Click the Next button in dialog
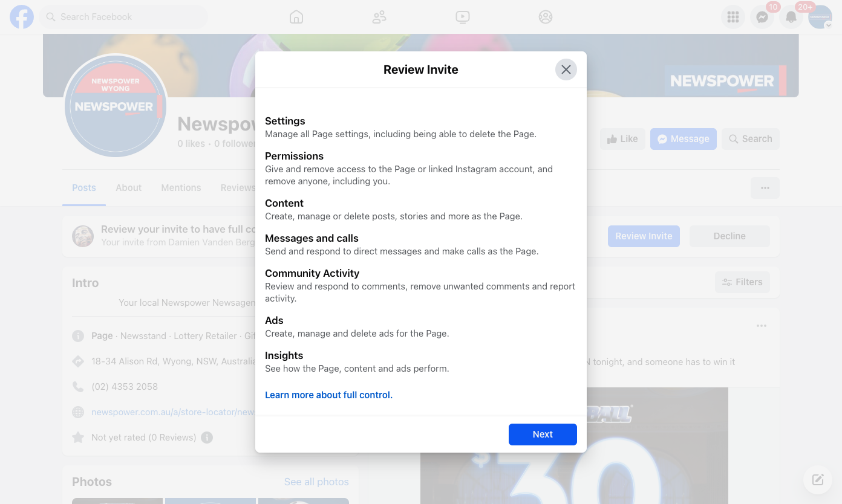The image size is (842, 504). tap(543, 435)
